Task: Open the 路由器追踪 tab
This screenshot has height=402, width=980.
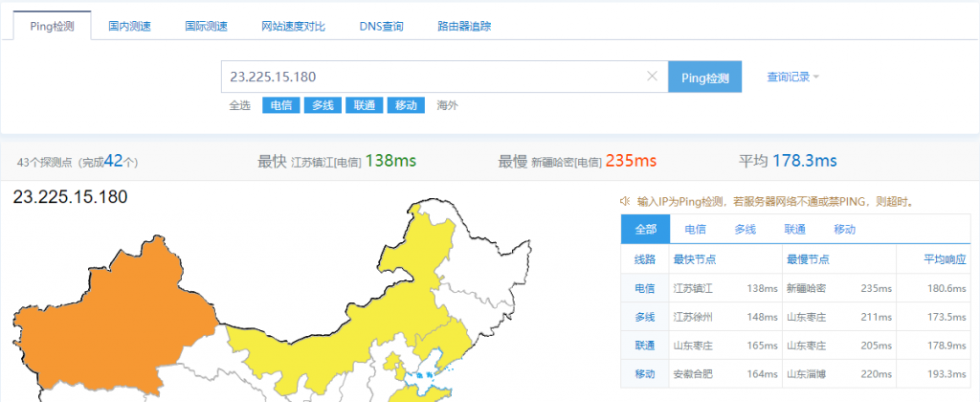Action: pyautogui.click(x=464, y=26)
